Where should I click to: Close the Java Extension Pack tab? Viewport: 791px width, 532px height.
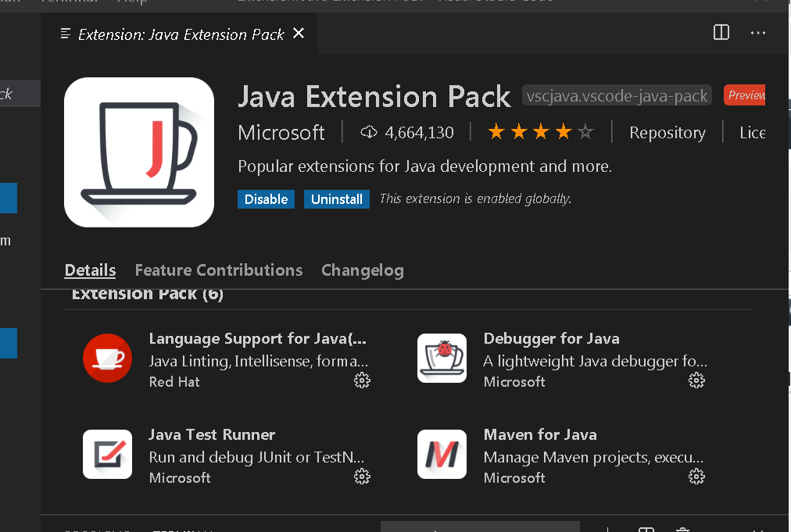pos(299,34)
